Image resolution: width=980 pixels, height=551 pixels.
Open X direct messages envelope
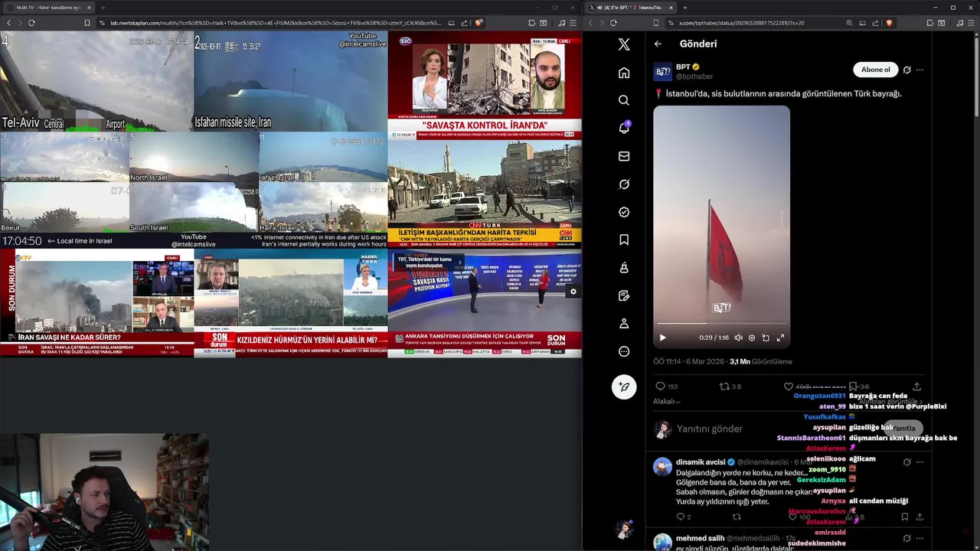pyautogui.click(x=624, y=156)
